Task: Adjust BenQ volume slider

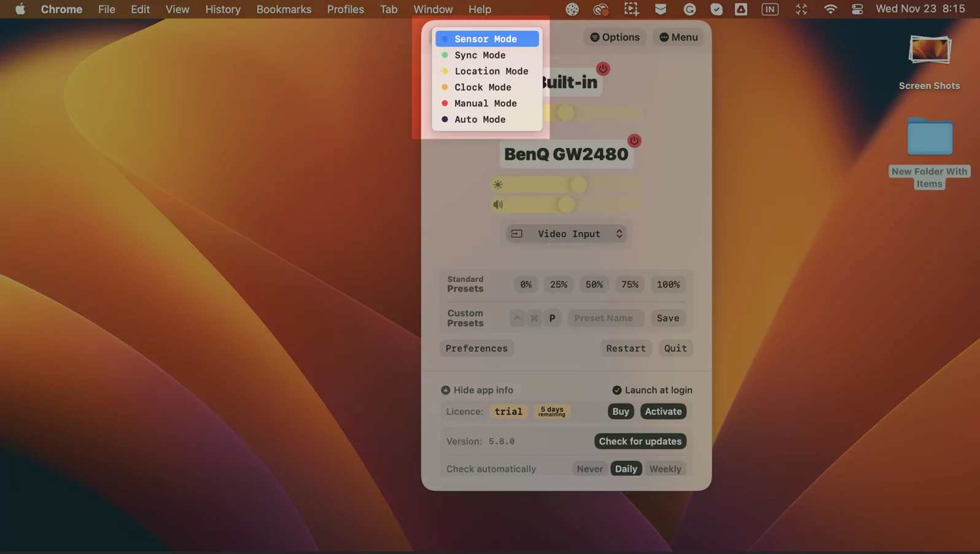Action: 566,205
